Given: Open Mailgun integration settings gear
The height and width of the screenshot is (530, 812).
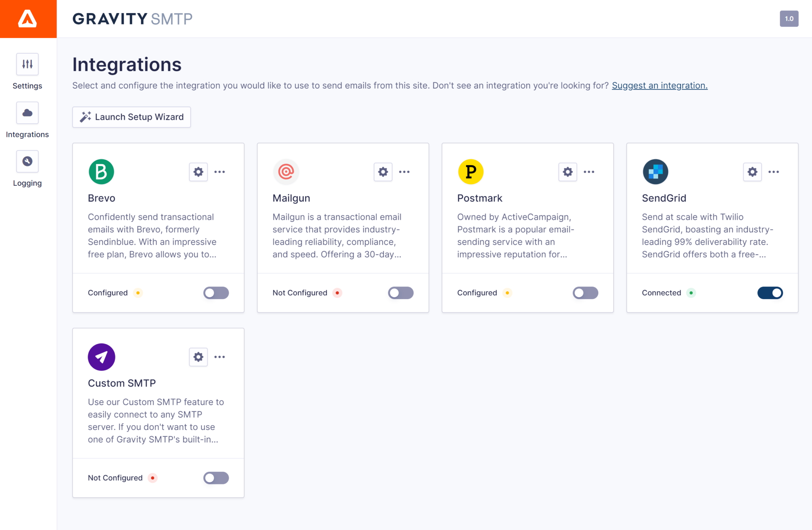Looking at the screenshot, I should point(383,172).
